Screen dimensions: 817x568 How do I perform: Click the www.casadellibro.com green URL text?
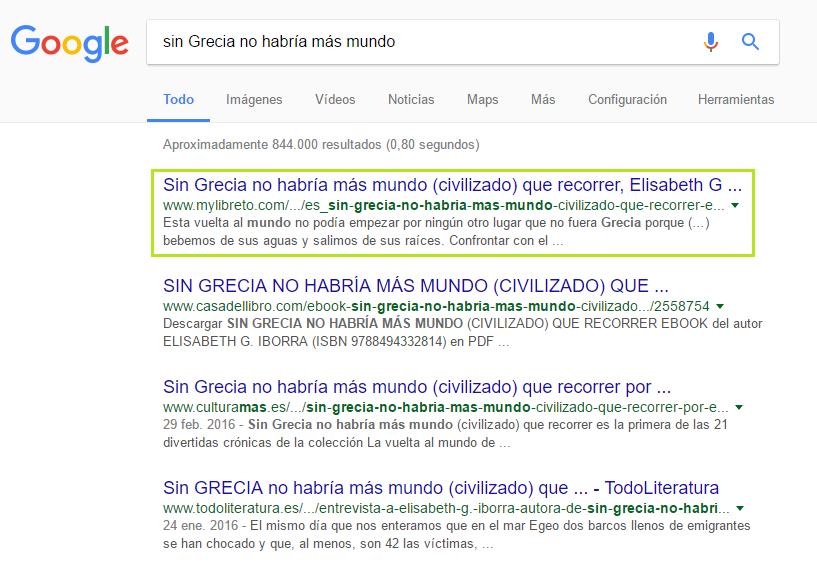436,306
